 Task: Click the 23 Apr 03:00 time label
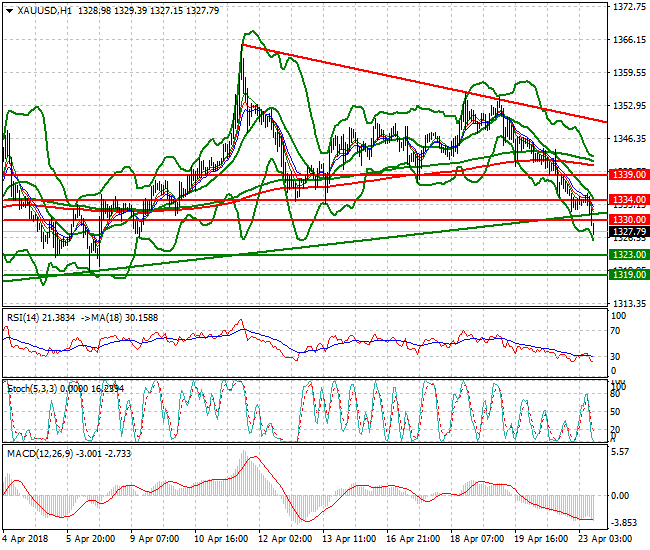pyautogui.click(x=604, y=539)
